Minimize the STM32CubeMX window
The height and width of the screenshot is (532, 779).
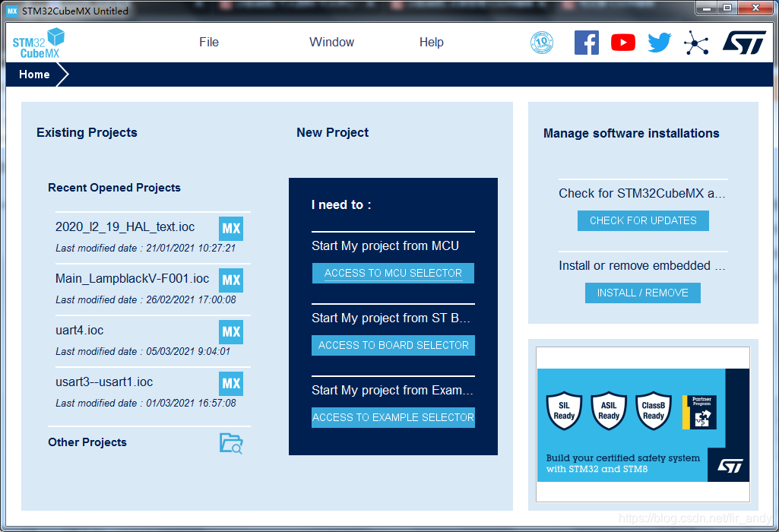[x=707, y=8]
